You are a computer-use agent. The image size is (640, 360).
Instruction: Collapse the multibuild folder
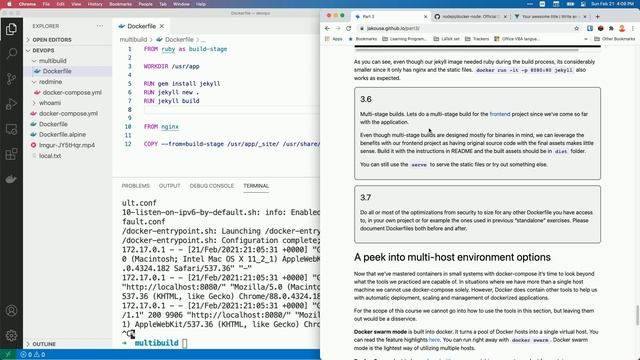point(53,61)
